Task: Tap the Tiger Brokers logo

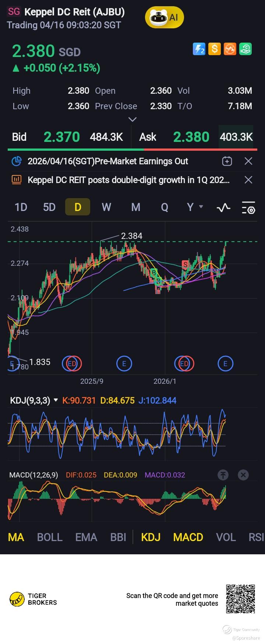Action: (x=33, y=599)
